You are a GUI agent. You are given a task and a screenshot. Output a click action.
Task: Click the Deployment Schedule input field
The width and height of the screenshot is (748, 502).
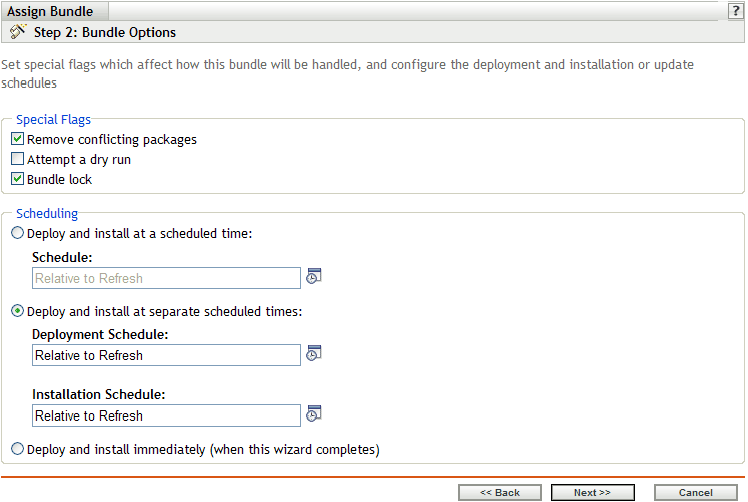pyautogui.click(x=166, y=355)
